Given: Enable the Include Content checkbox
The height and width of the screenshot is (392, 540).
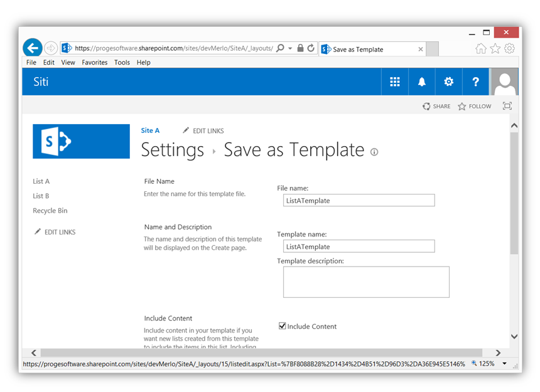Looking at the screenshot, I should click(x=282, y=326).
